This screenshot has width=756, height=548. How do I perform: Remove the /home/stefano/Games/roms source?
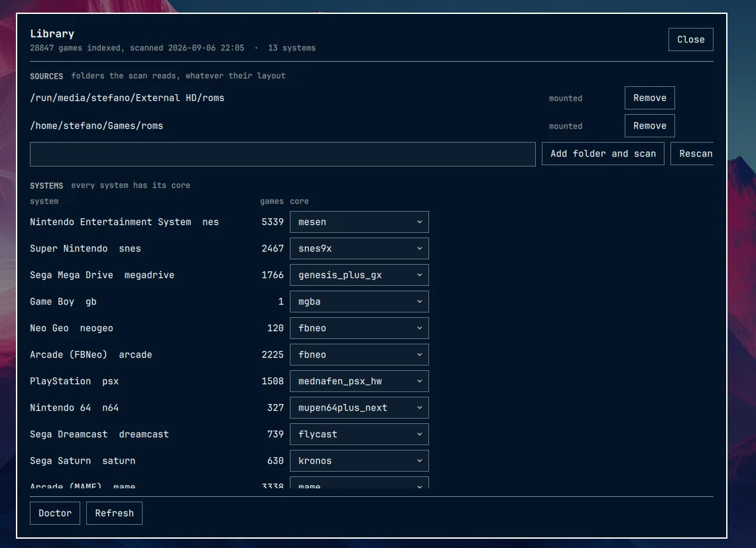click(x=649, y=126)
